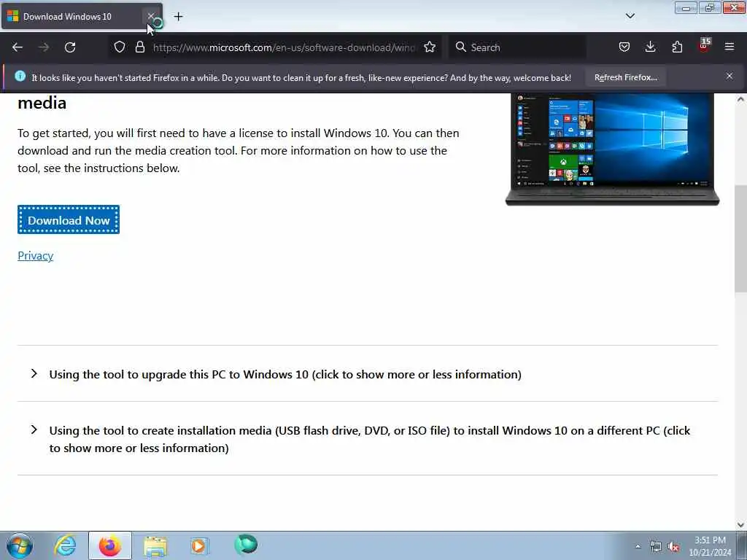Go back to the previous page

tap(18, 47)
